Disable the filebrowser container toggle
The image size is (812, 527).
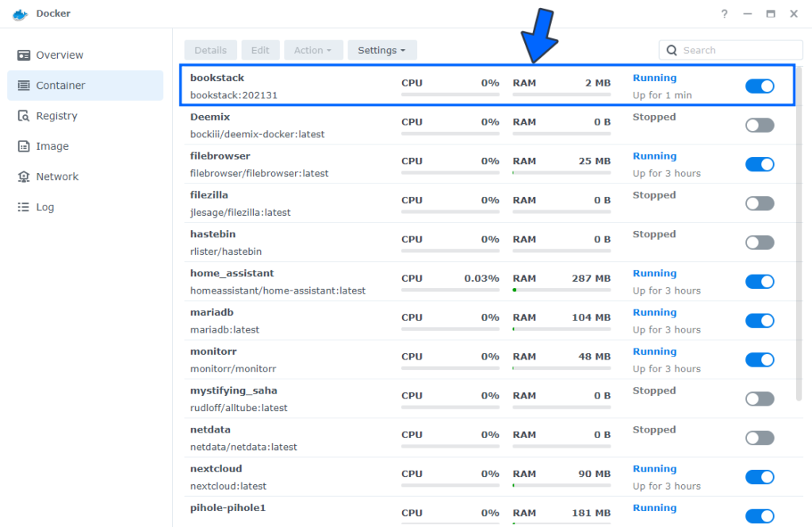point(760,164)
